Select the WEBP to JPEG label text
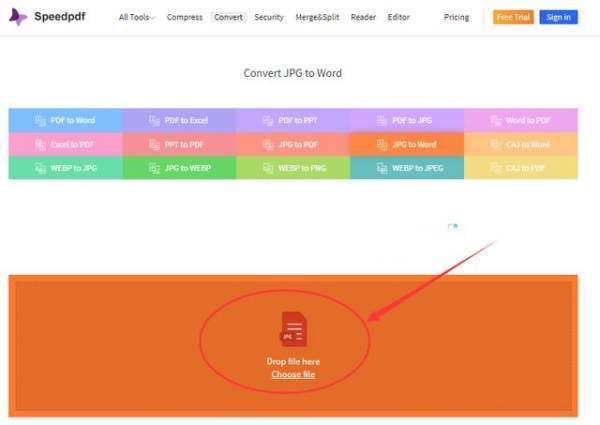Viewport: 600px width, 425px height. (x=418, y=168)
